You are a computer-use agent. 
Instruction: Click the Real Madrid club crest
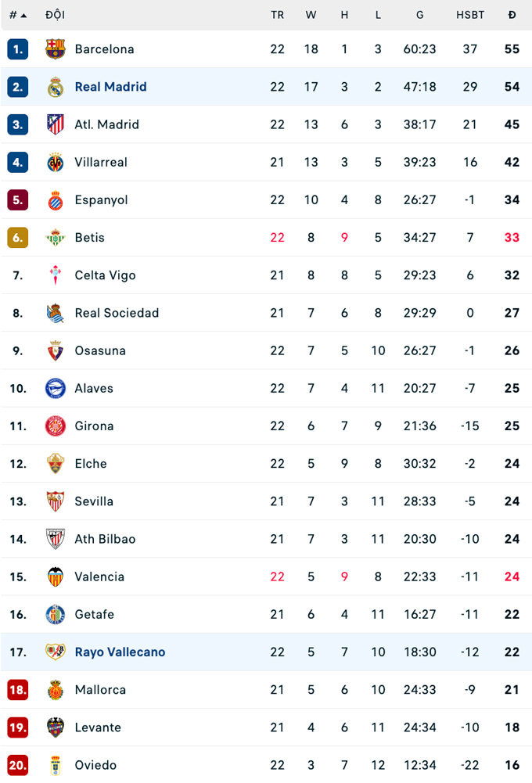click(x=56, y=87)
